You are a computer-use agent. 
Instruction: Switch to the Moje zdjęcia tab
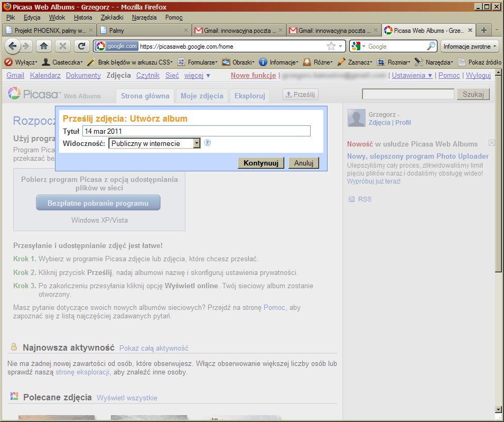point(202,96)
